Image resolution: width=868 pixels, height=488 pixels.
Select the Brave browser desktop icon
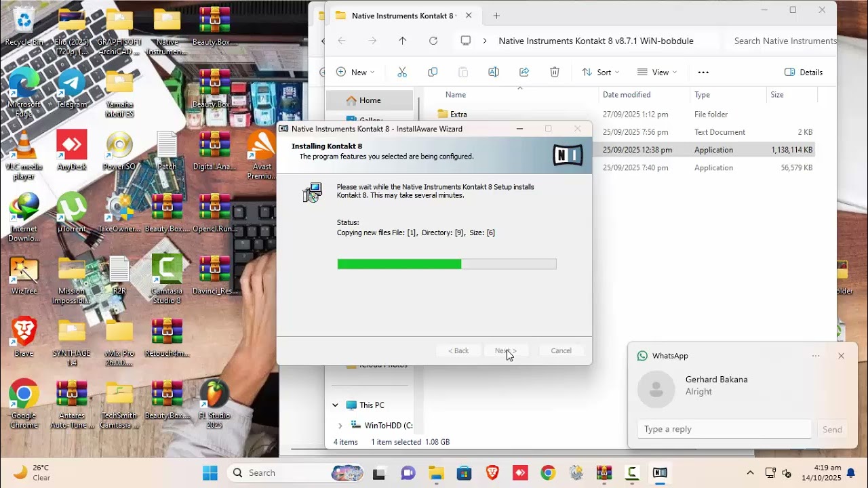(24, 338)
